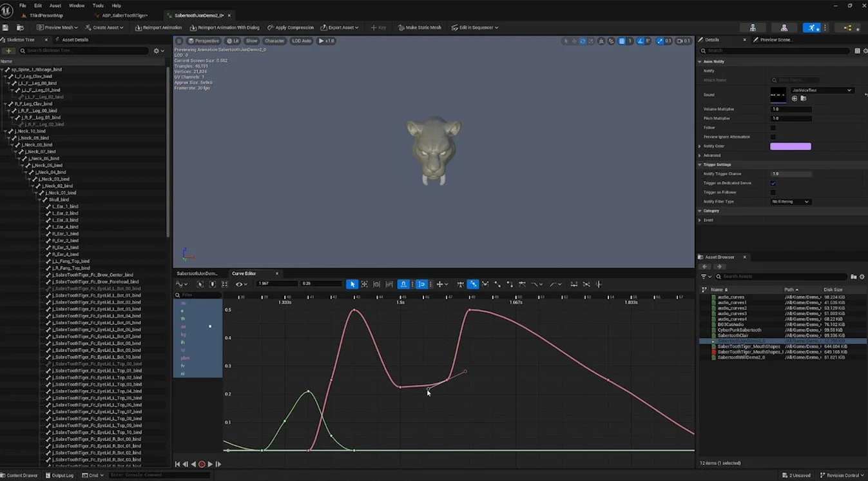This screenshot has width=868, height=481.
Task: Click the play forward button in timeline
Action: click(210, 464)
